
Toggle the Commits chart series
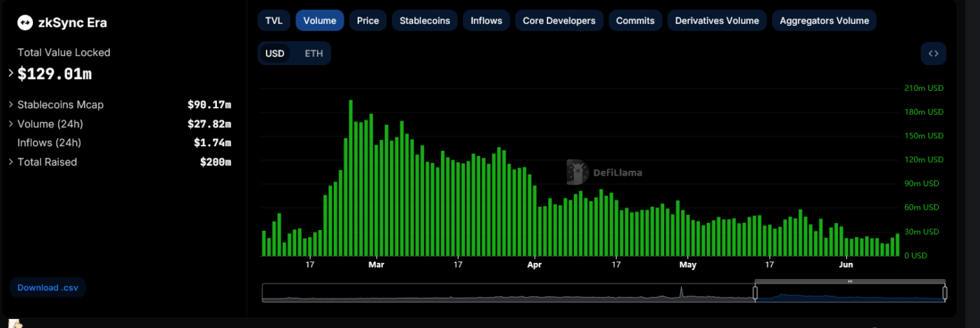click(x=635, y=20)
